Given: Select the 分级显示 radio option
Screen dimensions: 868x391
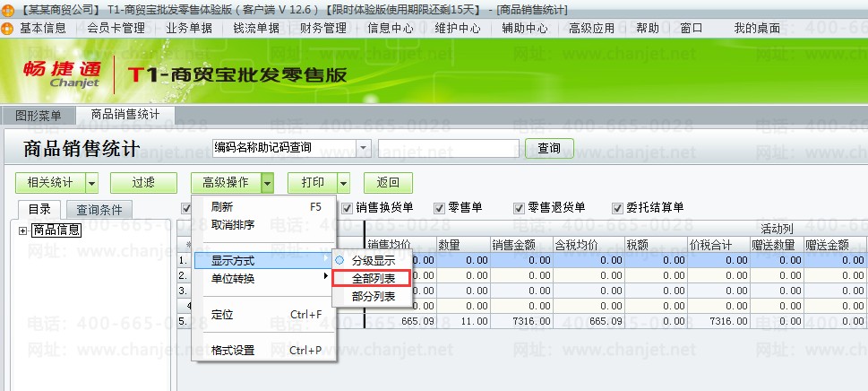Looking at the screenshot, I should tap(372, 260).
